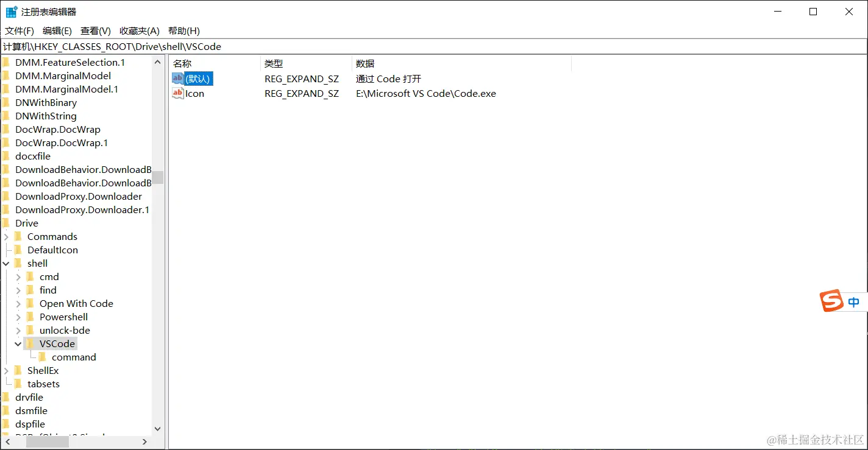Select the tabsets key
This screenshot has width=868, height=450.
click(x=43, y=384)
